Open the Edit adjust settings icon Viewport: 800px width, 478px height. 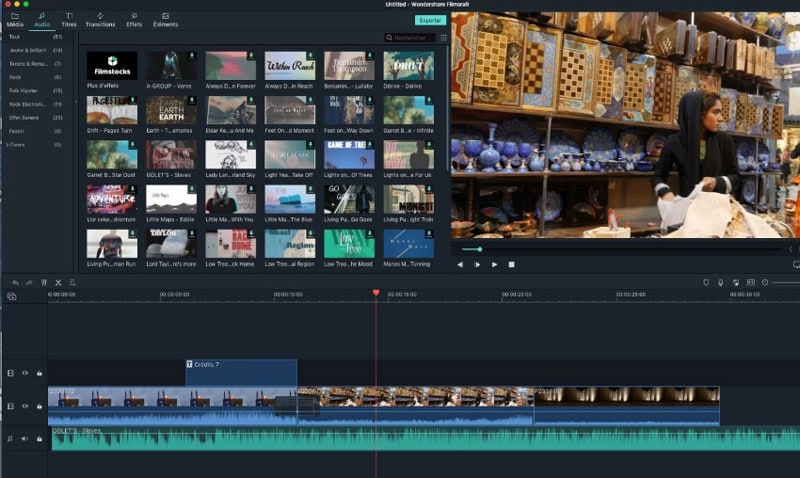pyautogui.click(x=72, y=282)
